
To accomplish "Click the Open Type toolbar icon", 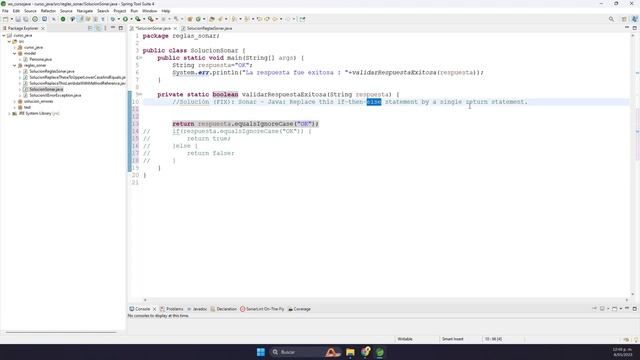I will (212, 19).
